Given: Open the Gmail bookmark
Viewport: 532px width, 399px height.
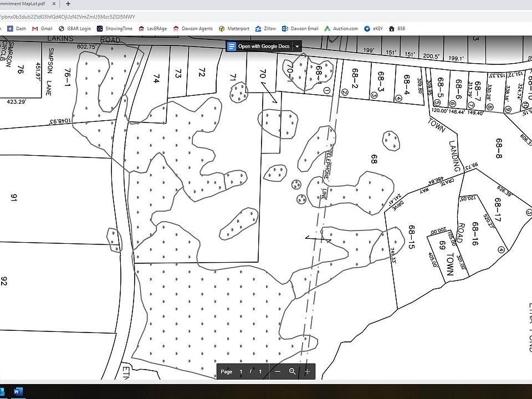Looking at the screenshot, I should click(42, 28).
